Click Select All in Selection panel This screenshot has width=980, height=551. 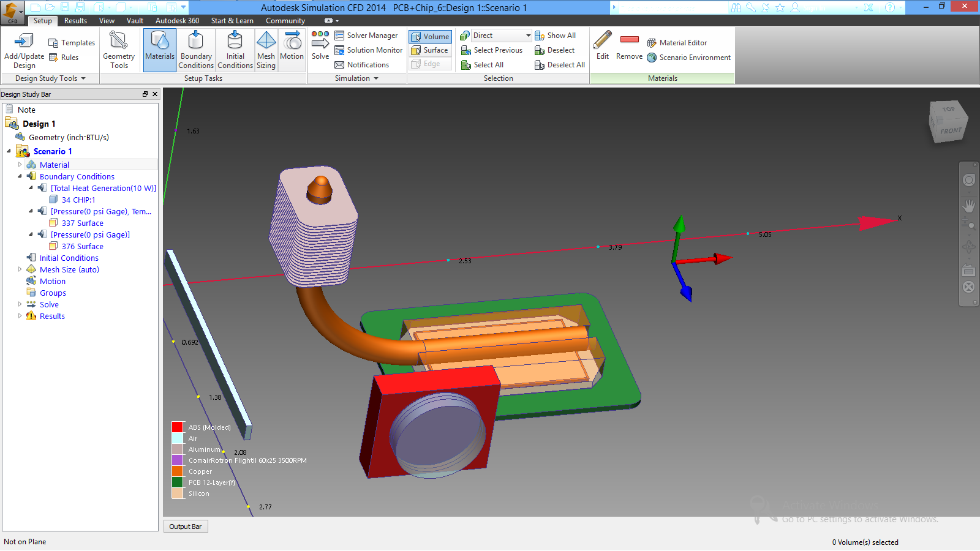[x=482, y=65]
